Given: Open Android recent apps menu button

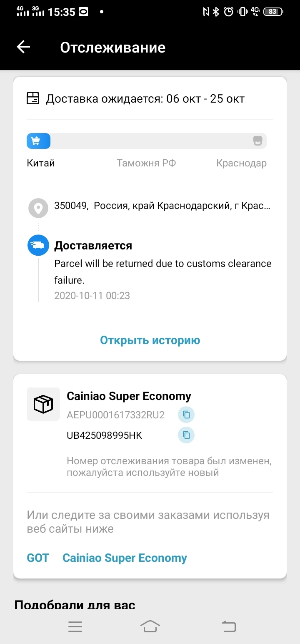Looking at the screenshot, I should click(x=75, y=626).
